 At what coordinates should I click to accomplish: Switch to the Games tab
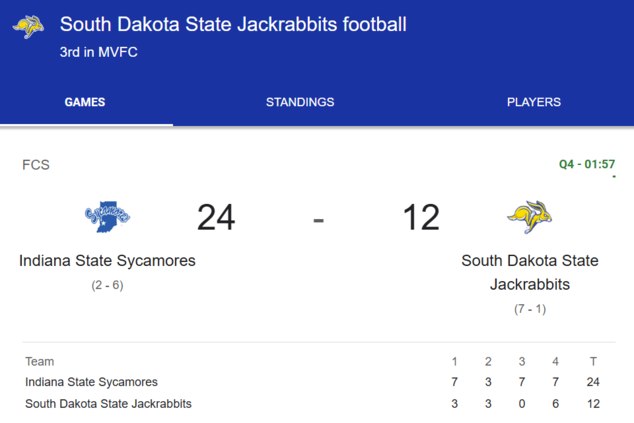[85, 102]
